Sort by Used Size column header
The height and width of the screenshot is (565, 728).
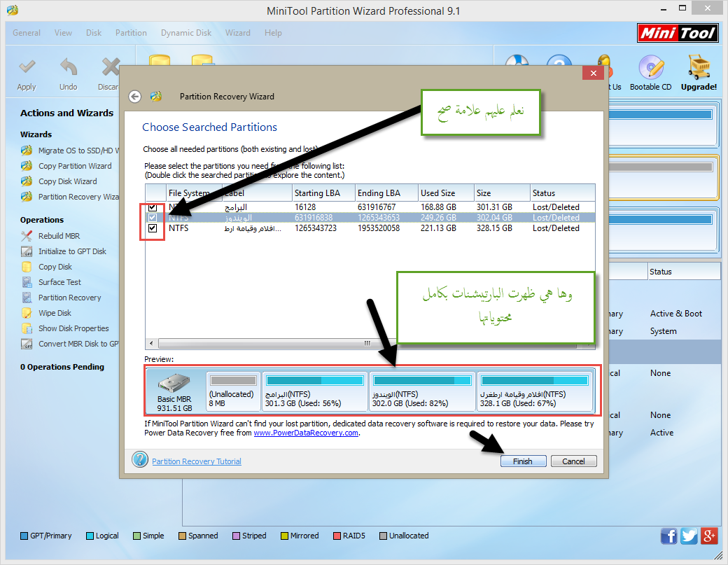(x=446, y=193)
